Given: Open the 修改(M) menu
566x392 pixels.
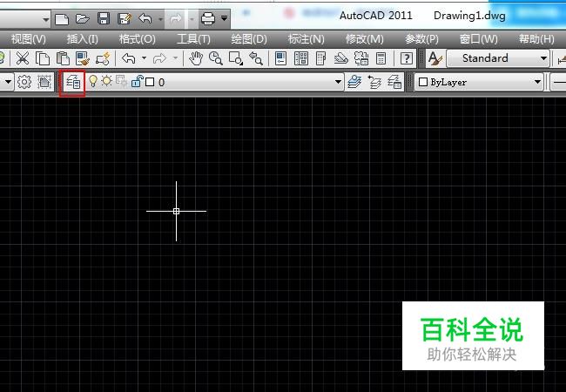Looking at the screenshot, I should click(x=365, y=39).
